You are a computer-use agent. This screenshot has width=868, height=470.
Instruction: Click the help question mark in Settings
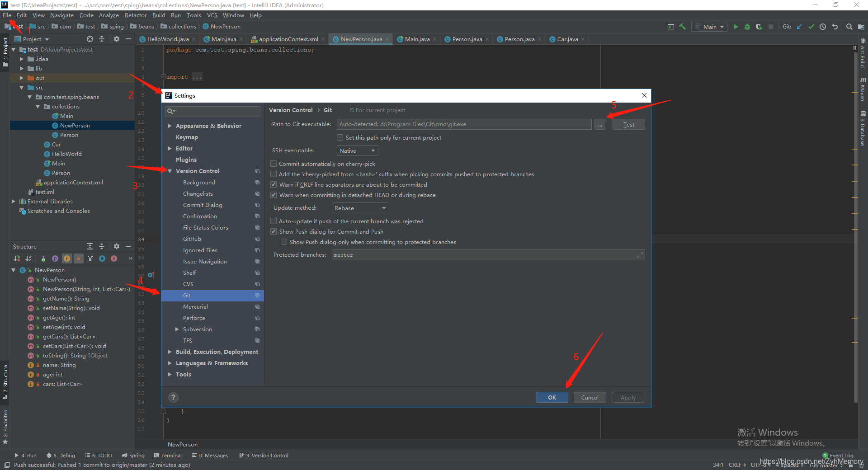(173, 397)
